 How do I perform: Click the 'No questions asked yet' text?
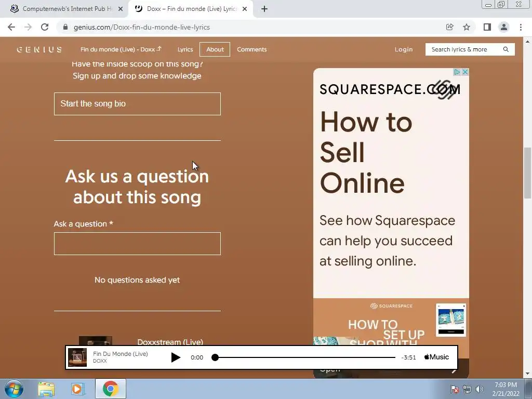pos(137,280)
